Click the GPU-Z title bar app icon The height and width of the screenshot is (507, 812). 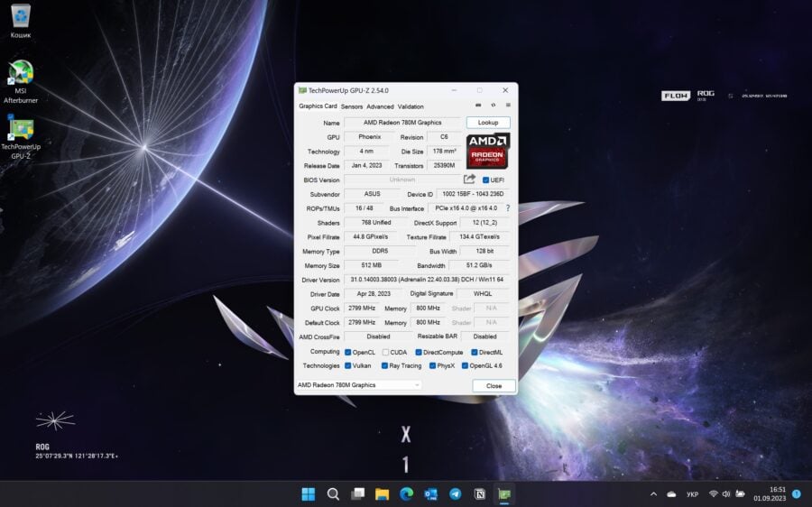tap(302, 90)
